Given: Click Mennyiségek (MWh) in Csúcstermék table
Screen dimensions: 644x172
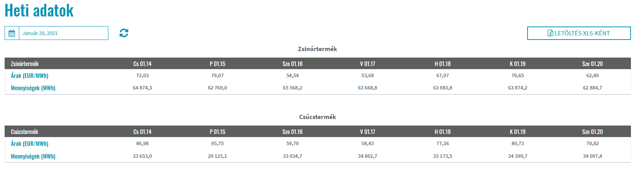Looking at the screenshot, I should coord(33,156).
